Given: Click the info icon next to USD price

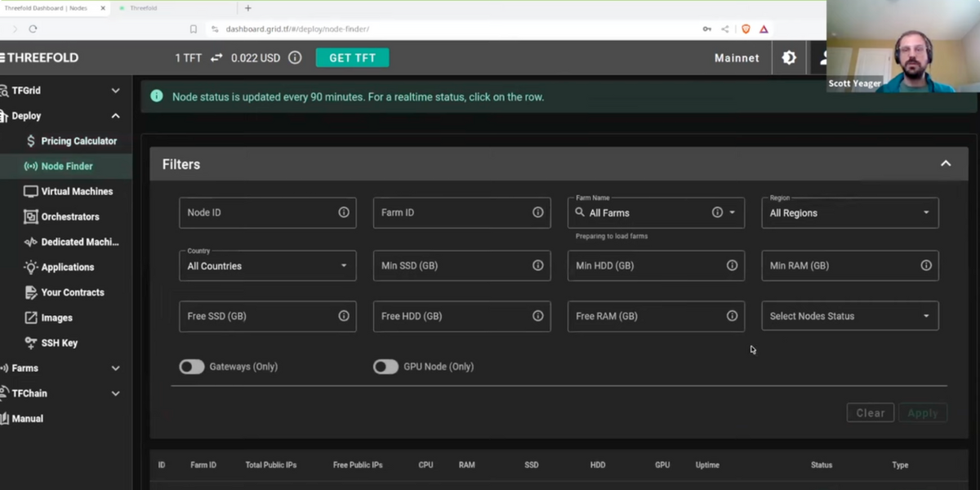Looking at the screenshot, I should click(x=295, y=58).
